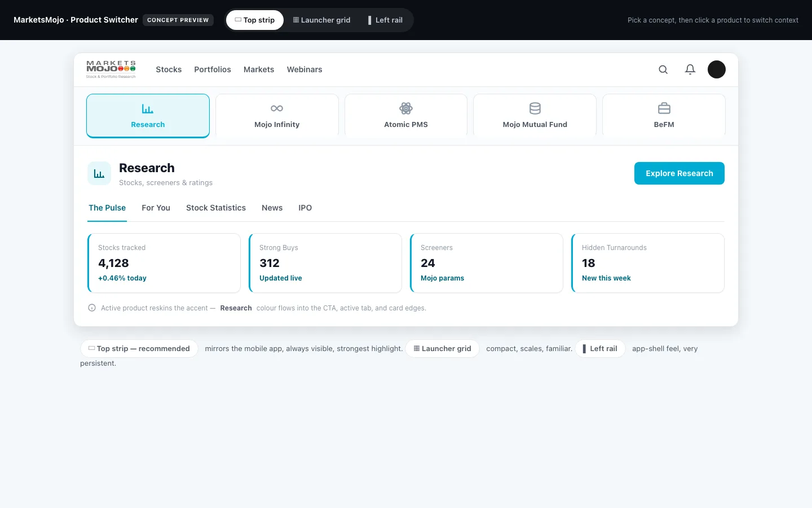Switch to the News tab
Screen dimensions: 812x508
pos(272,208)
